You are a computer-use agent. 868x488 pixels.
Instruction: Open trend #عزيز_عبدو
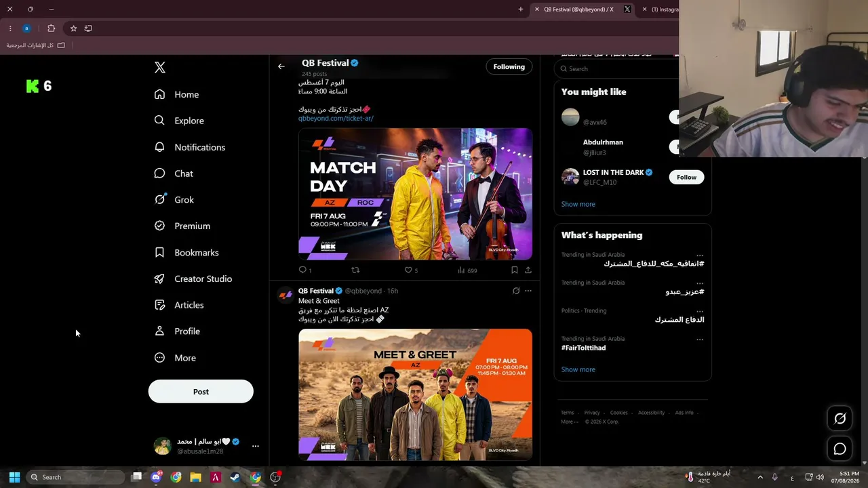pos(684,292)
